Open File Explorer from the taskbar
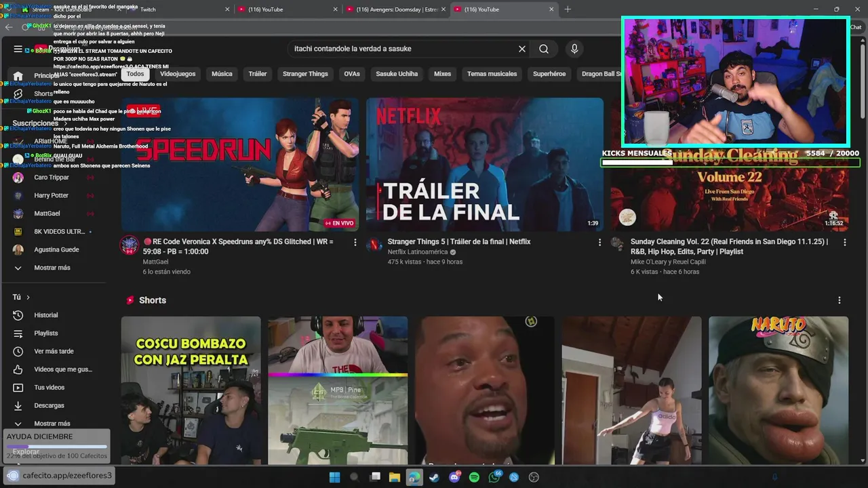Image resolution: width=868 pixels, height=488 pixels. (394, 477)
